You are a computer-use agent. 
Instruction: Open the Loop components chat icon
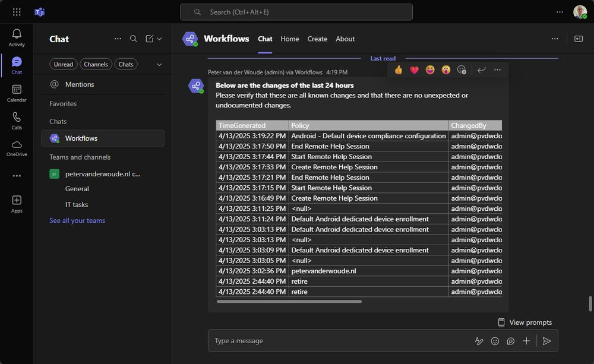[x=511, y=341]
